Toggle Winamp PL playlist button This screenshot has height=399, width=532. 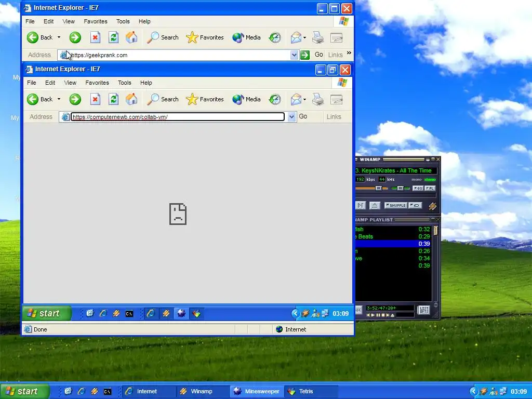point(430,188)
